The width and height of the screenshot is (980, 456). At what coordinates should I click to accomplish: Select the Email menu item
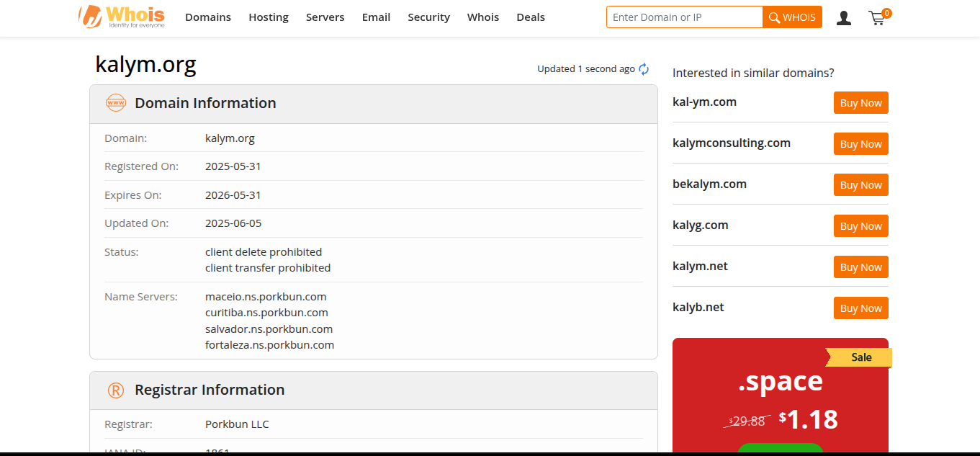pos(376,17)
